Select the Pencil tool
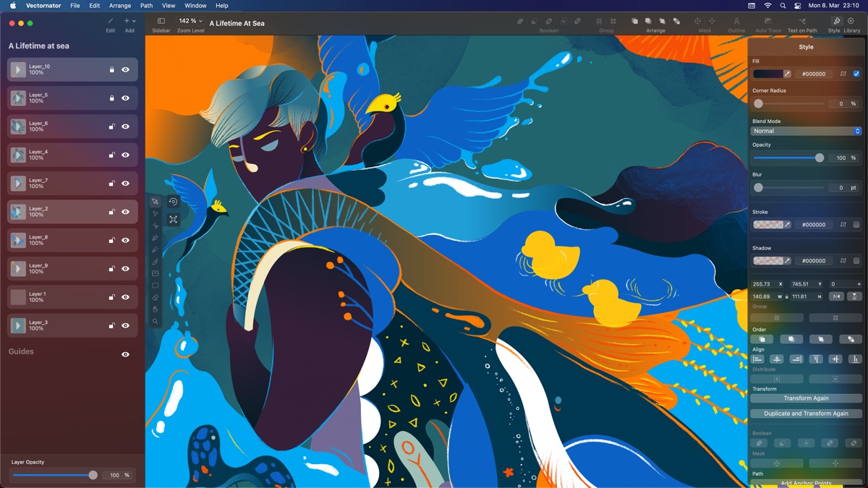Image resolution: width=868 pixels, height=488 pixels. tap(155, 249)
